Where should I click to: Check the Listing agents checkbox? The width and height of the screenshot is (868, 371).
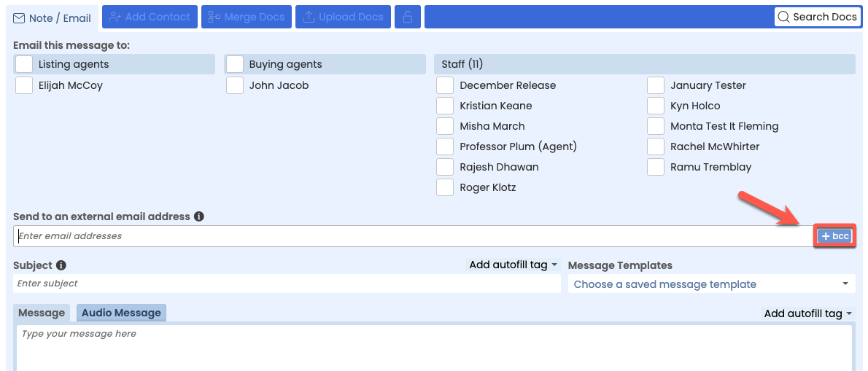pyautogui.click(x=24, y=64)
